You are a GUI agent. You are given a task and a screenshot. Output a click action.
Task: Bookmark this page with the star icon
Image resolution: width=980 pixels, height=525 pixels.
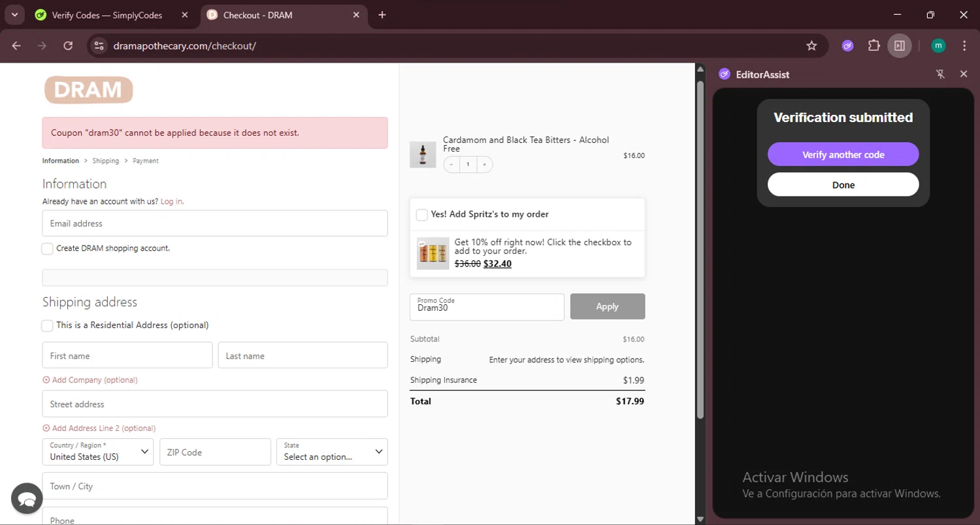811,46
